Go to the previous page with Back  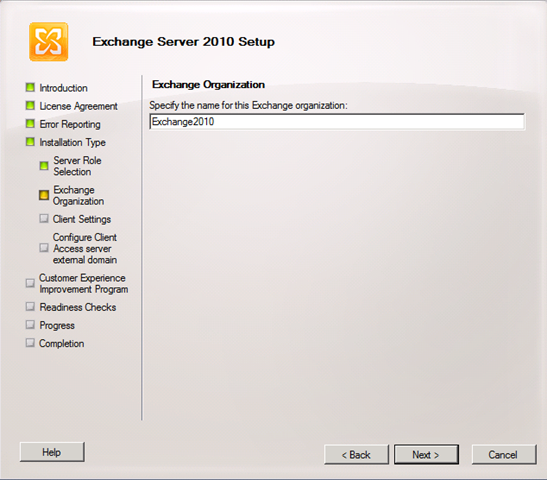(356, 455)
